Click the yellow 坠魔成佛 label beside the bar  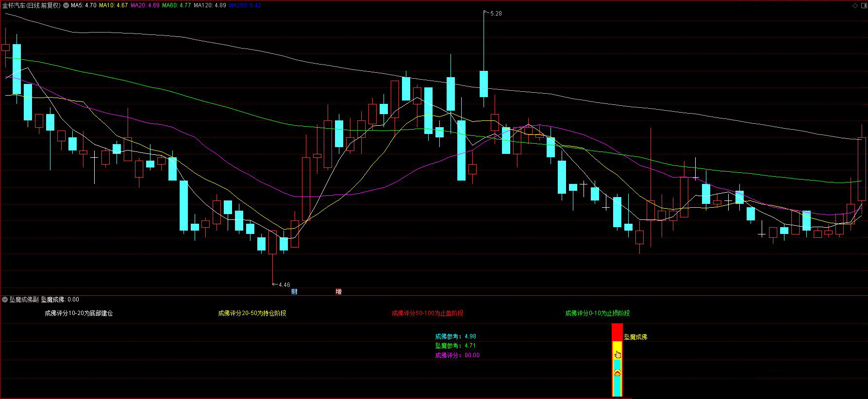click(x=635, y=336)
